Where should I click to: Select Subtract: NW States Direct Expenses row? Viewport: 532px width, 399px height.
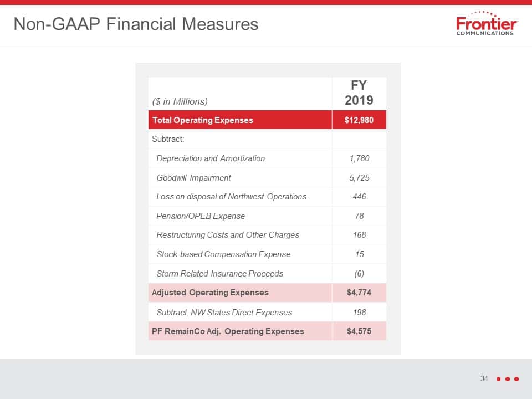267,312
